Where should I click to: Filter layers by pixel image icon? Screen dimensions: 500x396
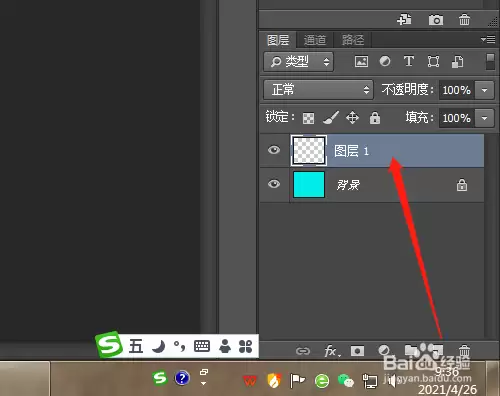click(x=361, y=62)
